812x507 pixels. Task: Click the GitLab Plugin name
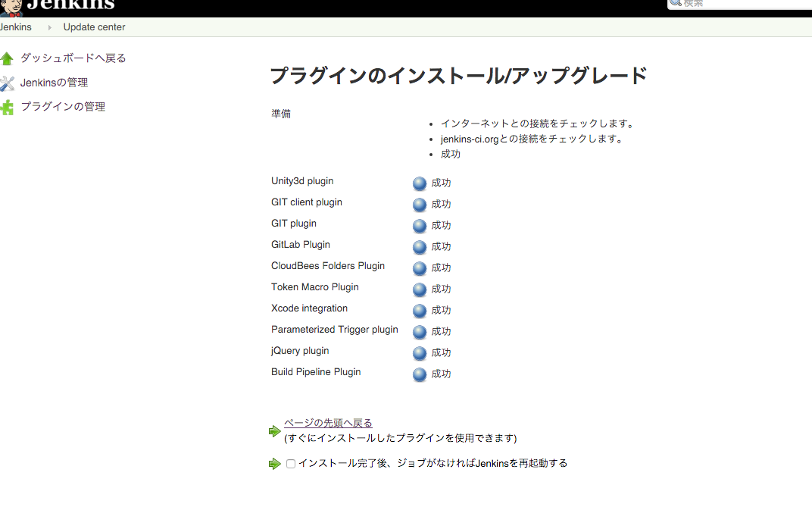tap(301, 245)
